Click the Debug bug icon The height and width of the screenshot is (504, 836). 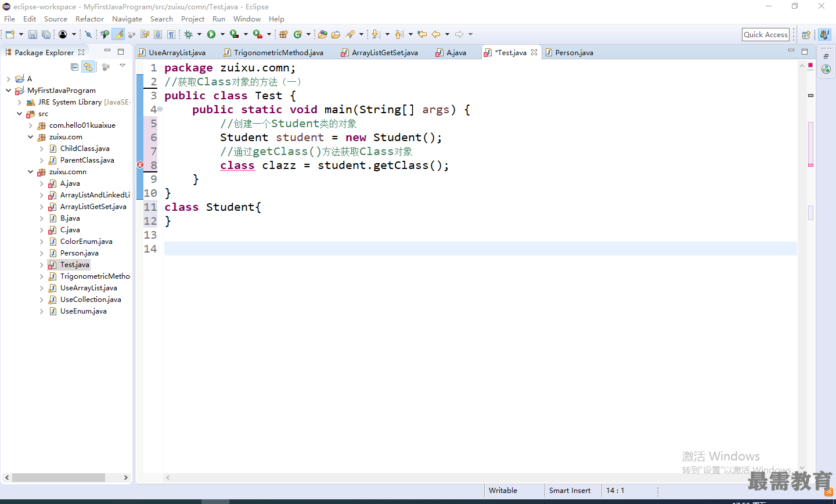point(188,34)
